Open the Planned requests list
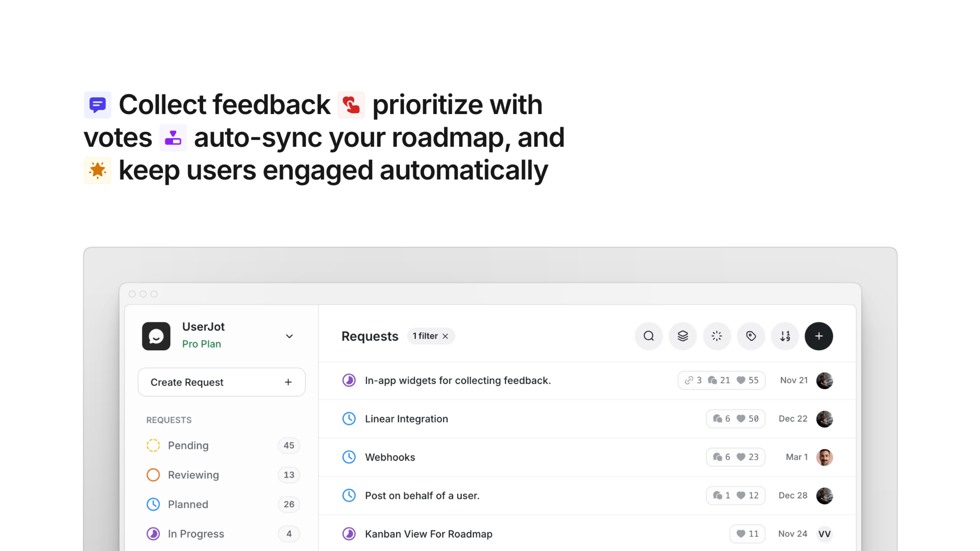 pyautogui.click(x=188, y=504)
